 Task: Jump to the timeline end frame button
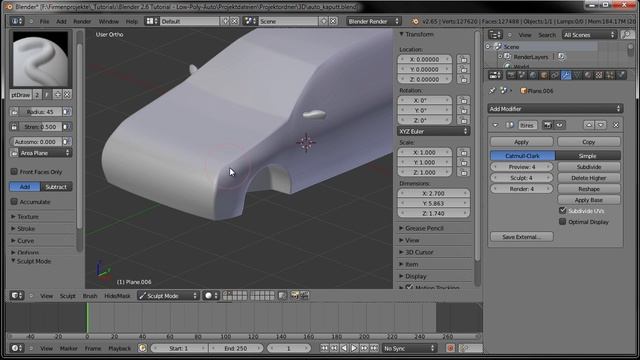pos(374,348)
